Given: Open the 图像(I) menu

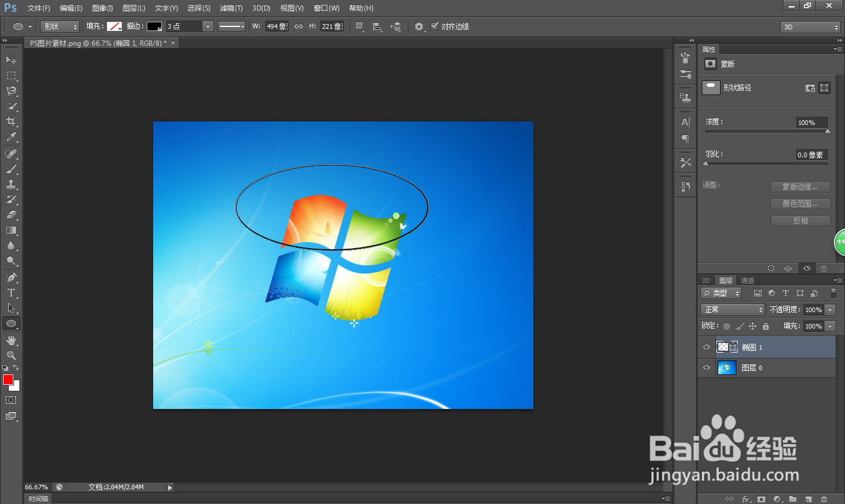Looking at the screenshot, I should click(x=103, y=8).
